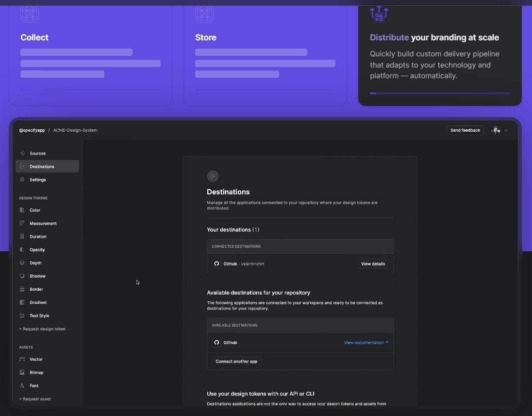Viewport: 532px width, 416px height.
Task: Select Destinations in the sidebar
Action: click(41, 166)
